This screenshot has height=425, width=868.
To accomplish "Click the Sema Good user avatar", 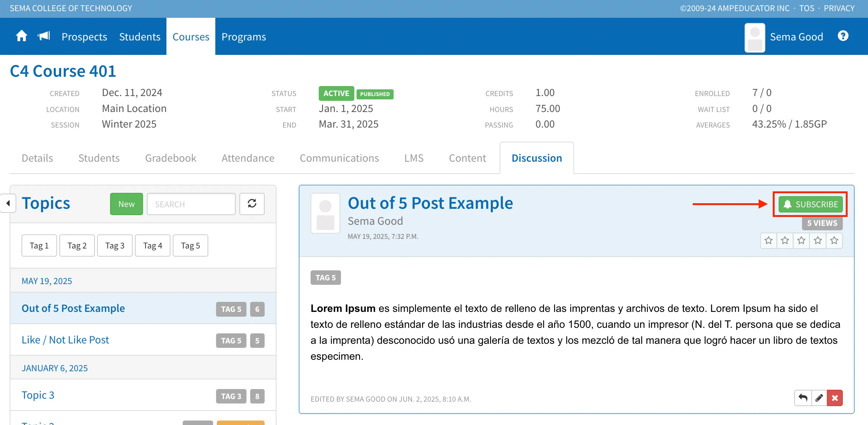I will [x=755, y=37].
